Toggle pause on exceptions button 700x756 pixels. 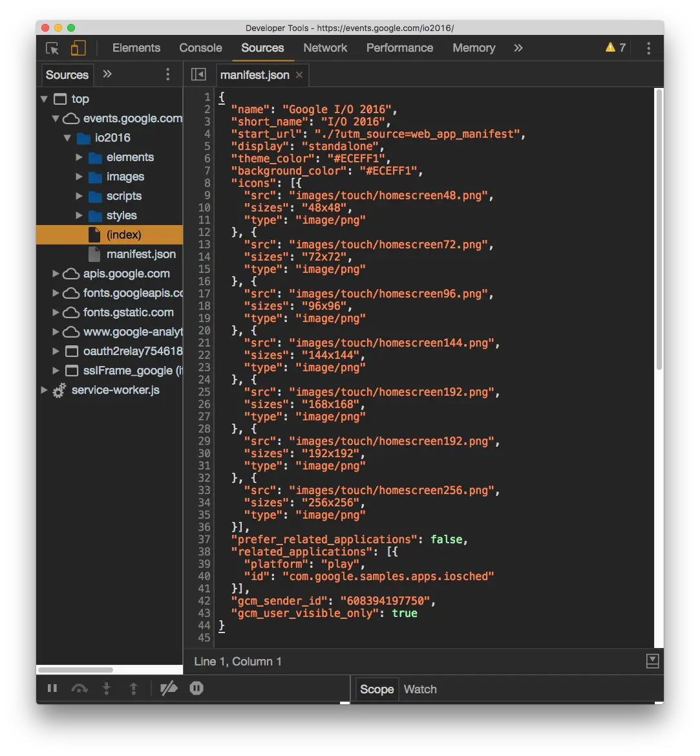(196, 688)
